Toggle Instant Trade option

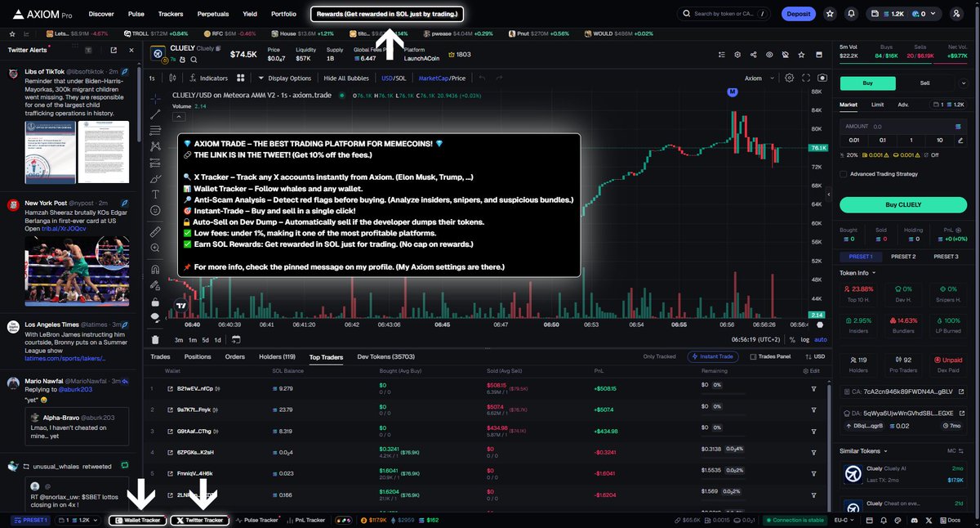coord(715,356)
